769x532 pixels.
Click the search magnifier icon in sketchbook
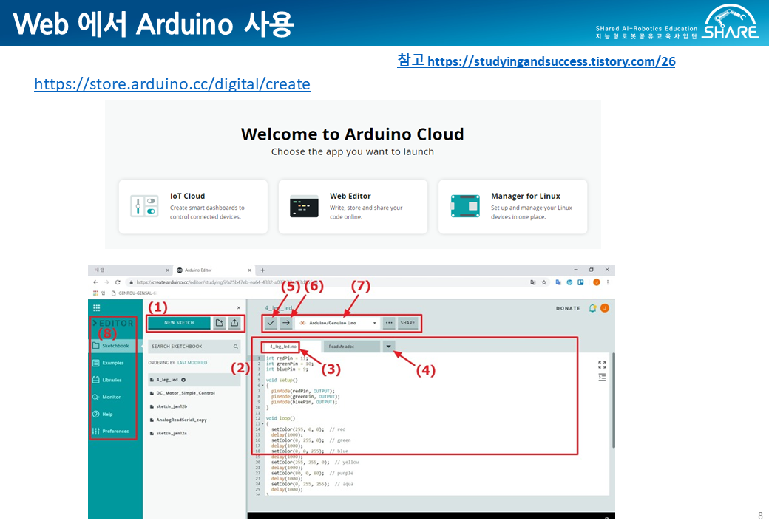236,347
